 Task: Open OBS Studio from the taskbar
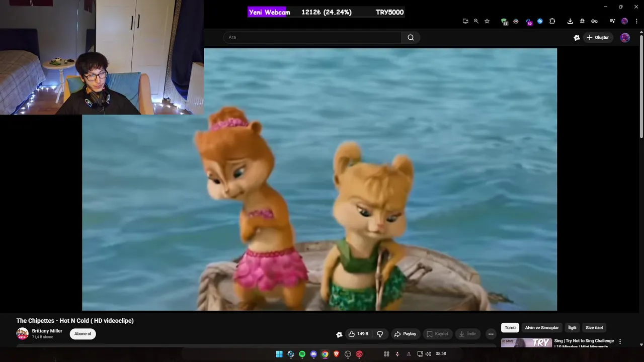[348, 354]
